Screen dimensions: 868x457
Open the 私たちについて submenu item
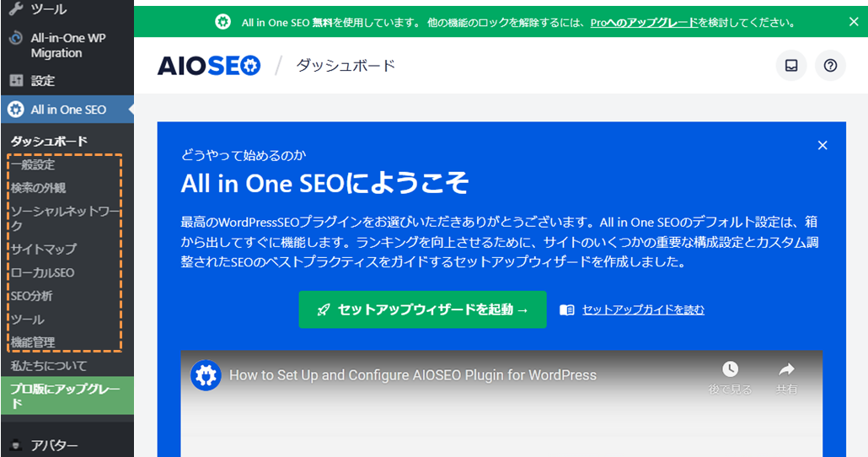pyautogui.click(x=49, y=366)
